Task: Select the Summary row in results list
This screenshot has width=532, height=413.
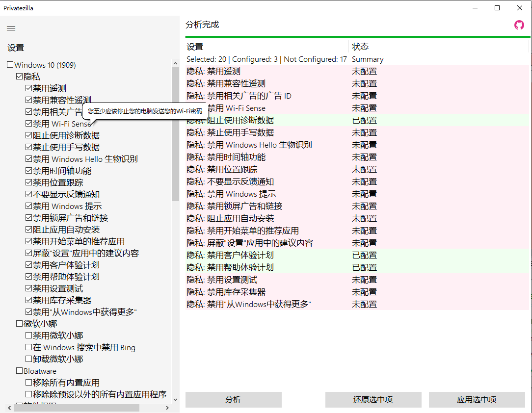Action: click(357, 59)
